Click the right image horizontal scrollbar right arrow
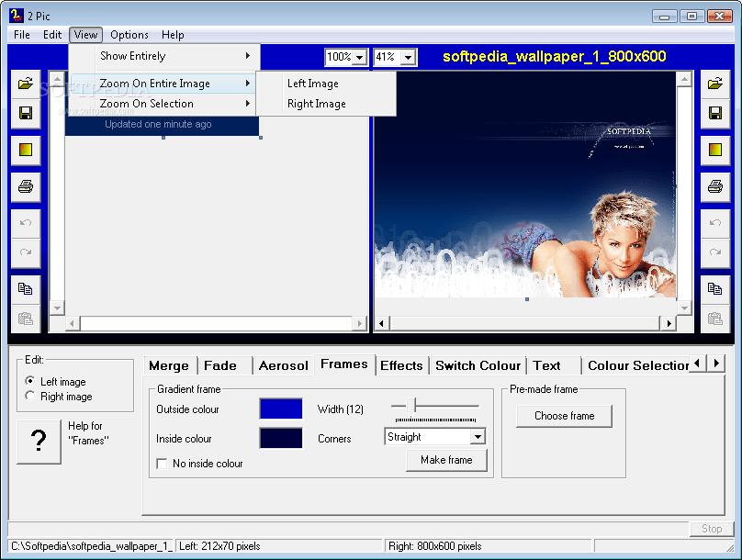The image size is (742, 560). [x=669, y=323]
